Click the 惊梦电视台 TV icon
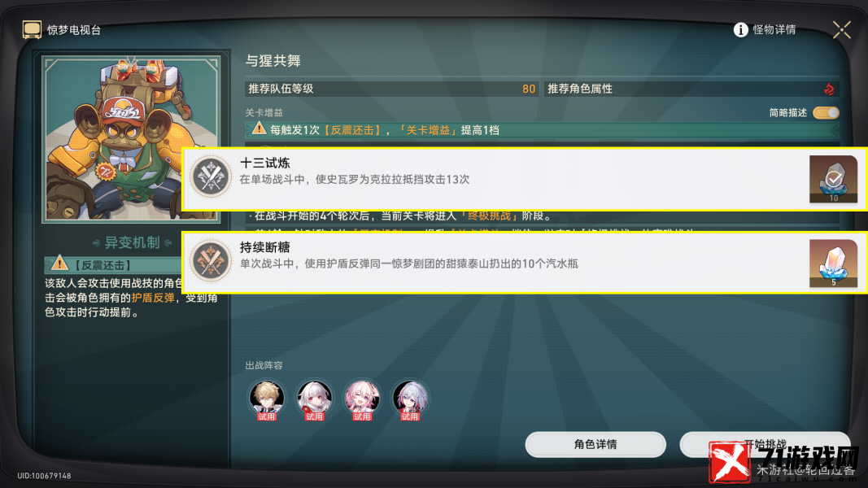The height and width of the screenshot is (488, 868). (32, 30)
